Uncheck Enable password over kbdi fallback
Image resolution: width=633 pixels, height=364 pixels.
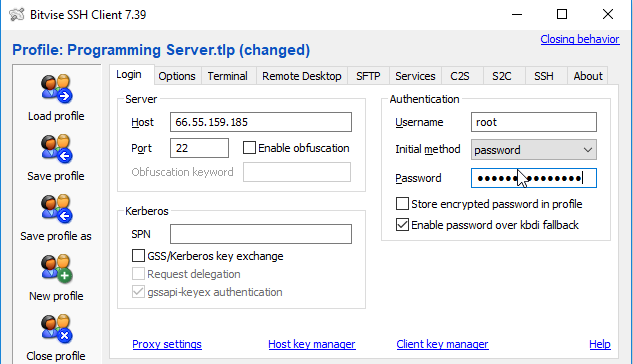click(402, 225)
